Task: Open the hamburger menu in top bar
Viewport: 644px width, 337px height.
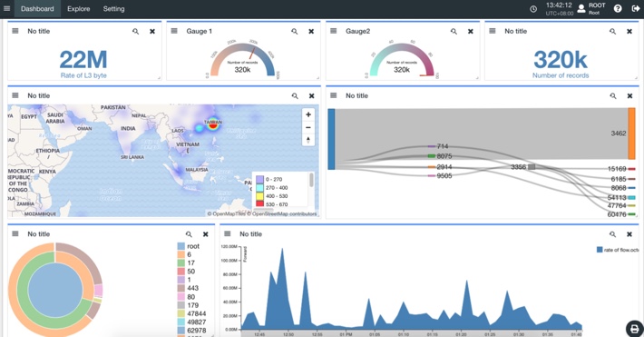Action: click(x=6, y=8)
